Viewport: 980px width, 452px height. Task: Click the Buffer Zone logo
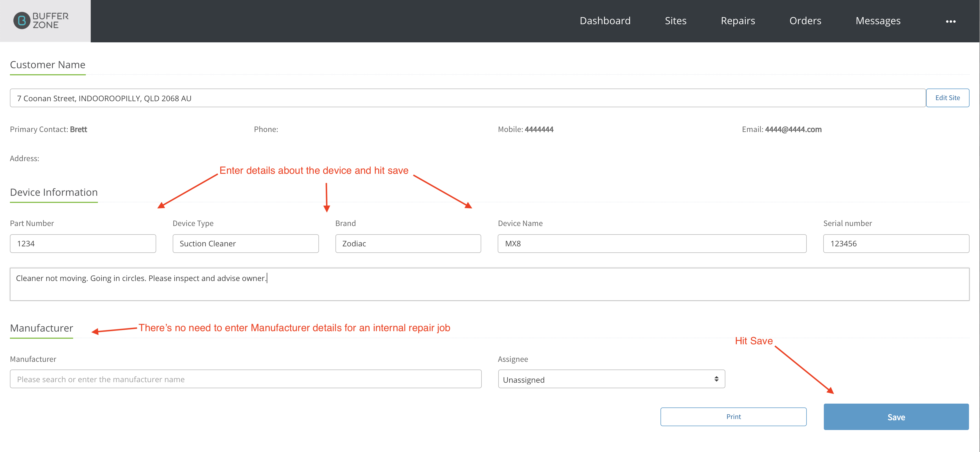tap(41, 21)
